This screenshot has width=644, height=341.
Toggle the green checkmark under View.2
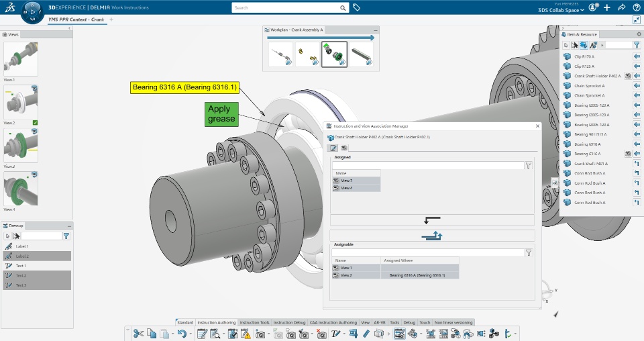tap(36, 122)
